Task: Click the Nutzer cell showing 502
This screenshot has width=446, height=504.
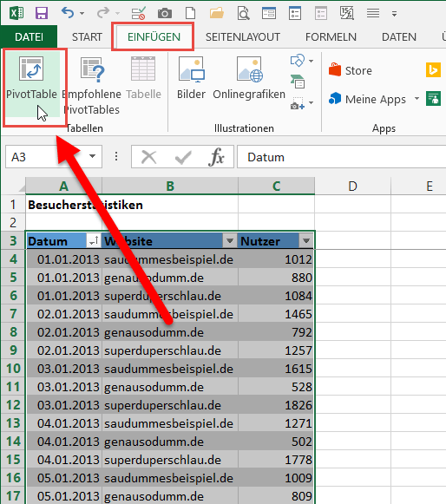Action: click(276, 442)
